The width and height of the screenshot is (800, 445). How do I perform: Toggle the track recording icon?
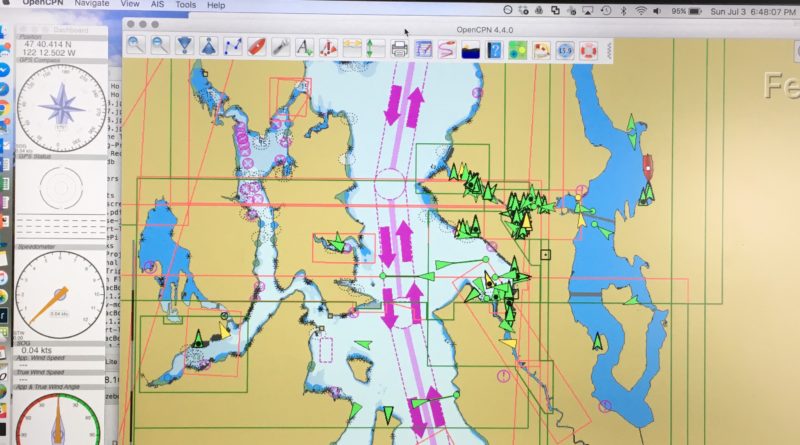(447, 47)
